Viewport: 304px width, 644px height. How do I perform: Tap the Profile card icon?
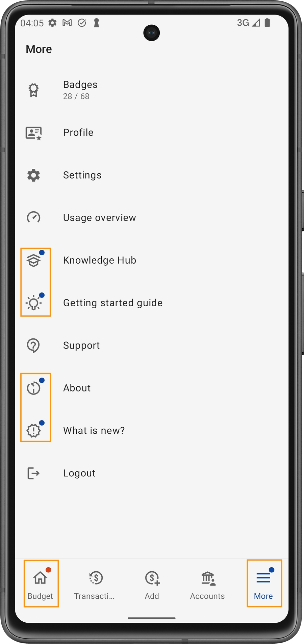point(33,133)
